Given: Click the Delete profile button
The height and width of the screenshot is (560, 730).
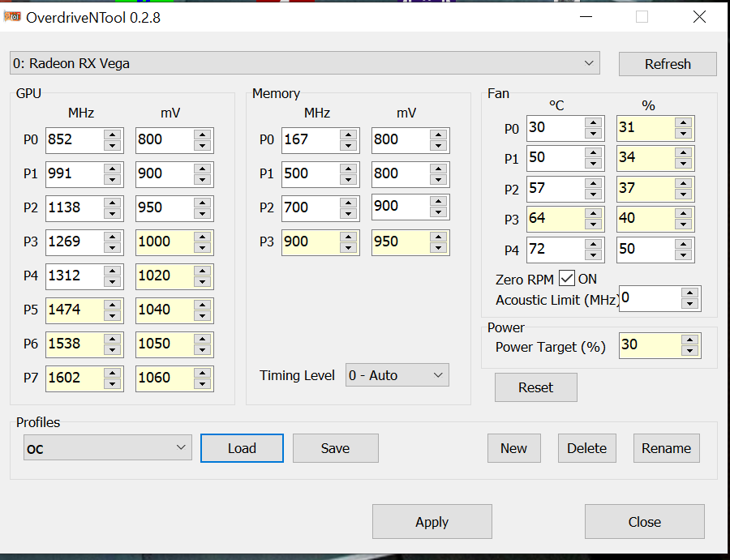Looking at the screenshot, I should point(586,448).
